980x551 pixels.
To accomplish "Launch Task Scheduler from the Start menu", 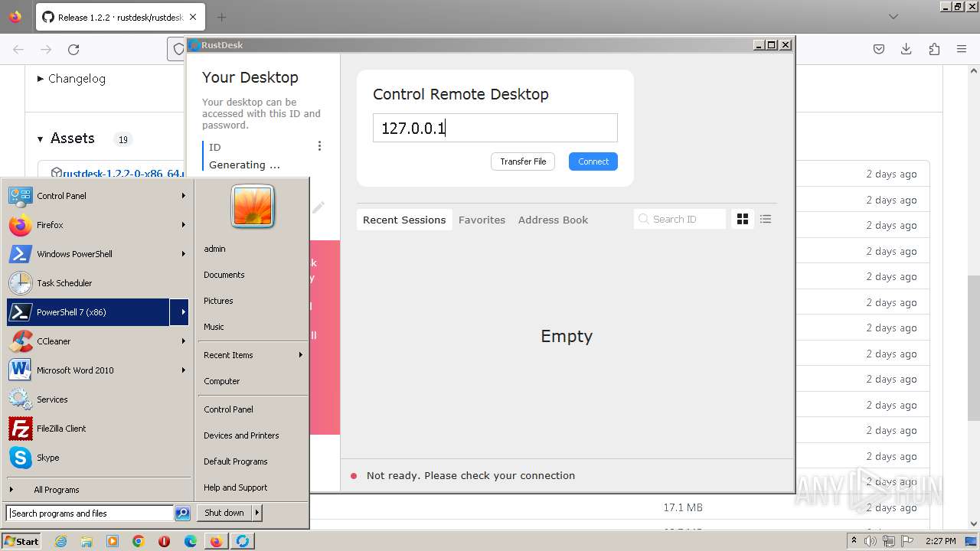I will click(96, 283).
